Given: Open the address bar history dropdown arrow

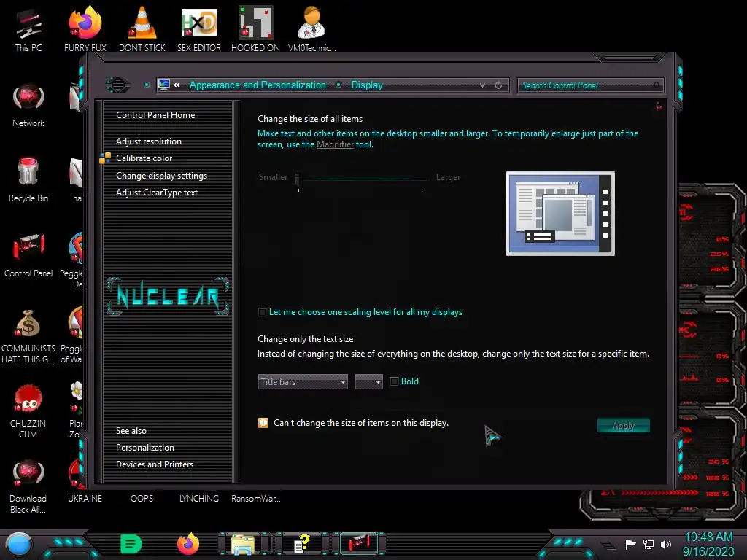Looking at the screenshot, I should [x=483, y=85].
